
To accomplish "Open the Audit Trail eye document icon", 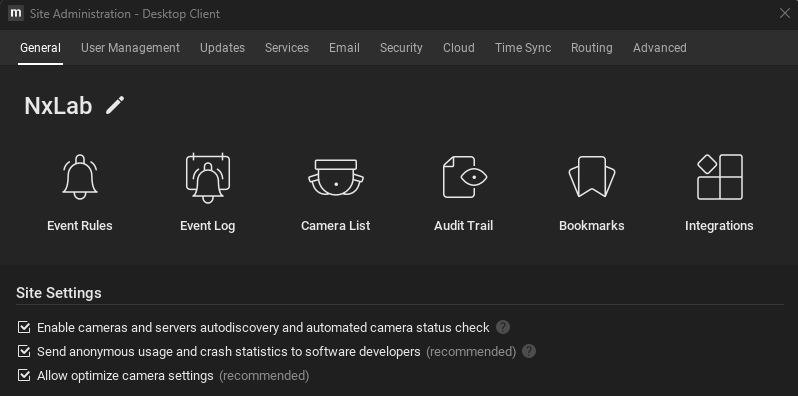I will coord(465,177).
